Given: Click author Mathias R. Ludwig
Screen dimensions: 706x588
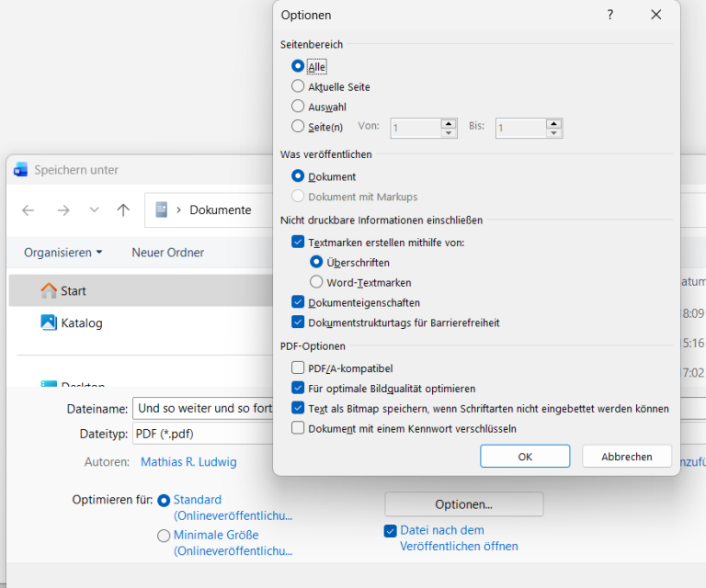Looking at the screenshot, I should 188,462.
